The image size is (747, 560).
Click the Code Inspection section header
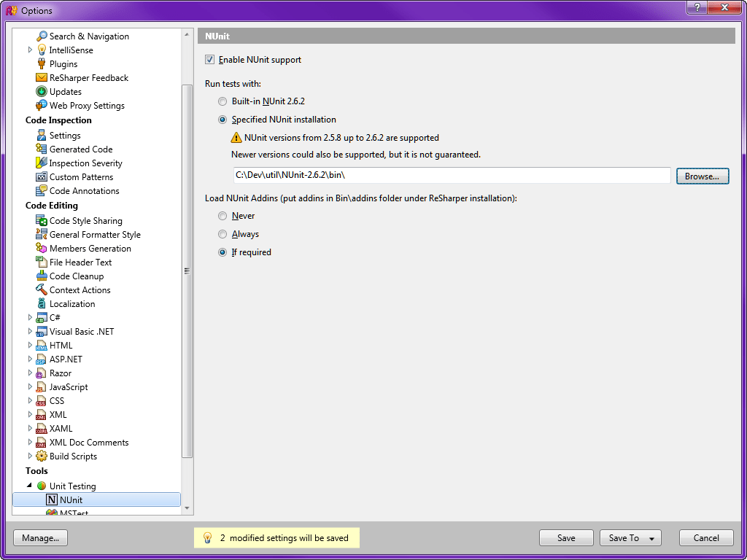[x=58, y=120]
